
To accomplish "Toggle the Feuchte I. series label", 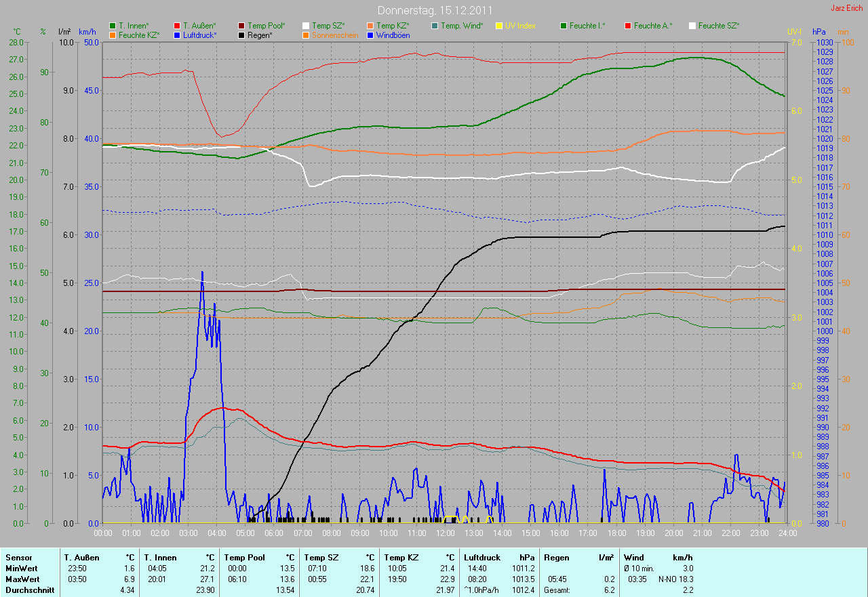I will click(587, 26).
